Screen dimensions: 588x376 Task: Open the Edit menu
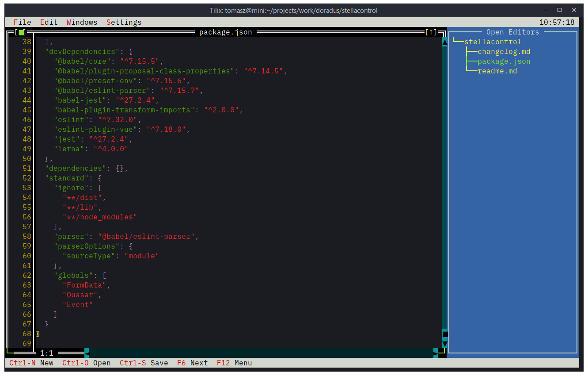(49, 22)
